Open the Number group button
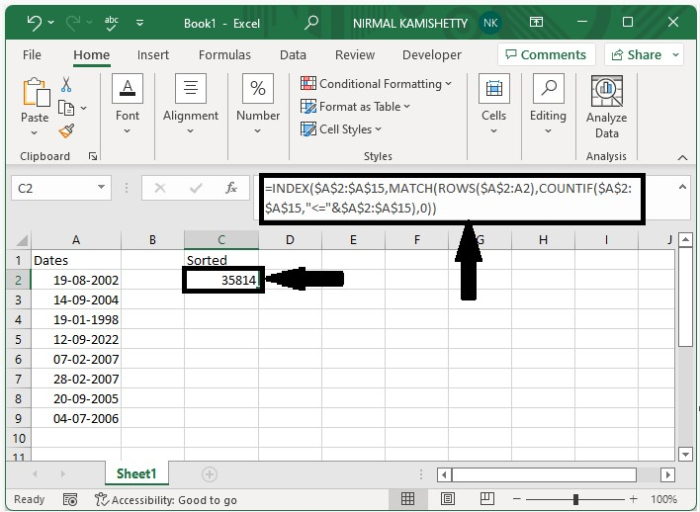 pyautogui.click(x=258, y=104)
